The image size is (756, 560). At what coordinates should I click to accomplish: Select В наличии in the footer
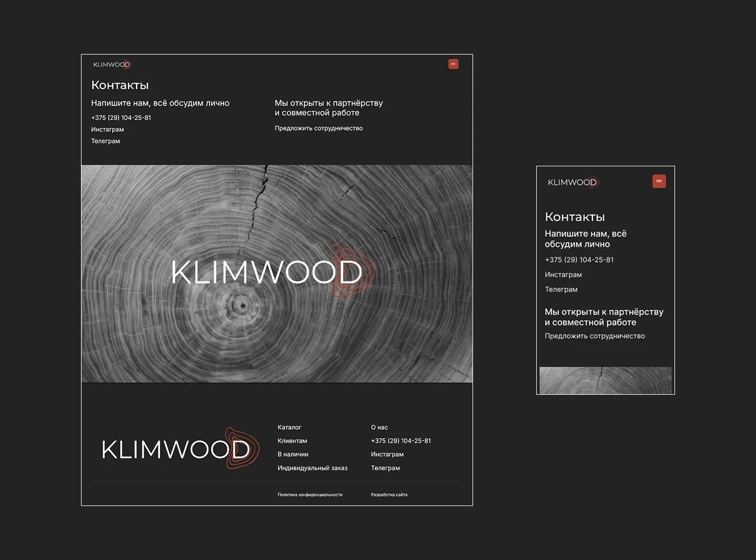[x=293, y=454]
